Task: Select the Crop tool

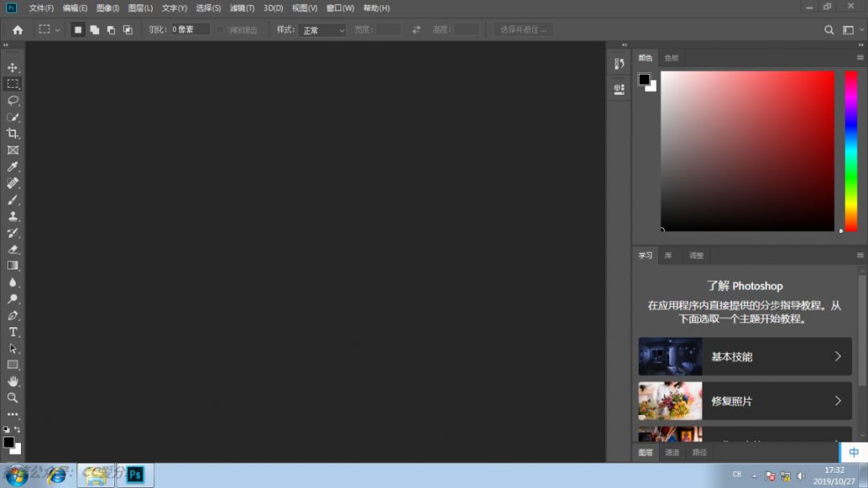Action: 13,133
